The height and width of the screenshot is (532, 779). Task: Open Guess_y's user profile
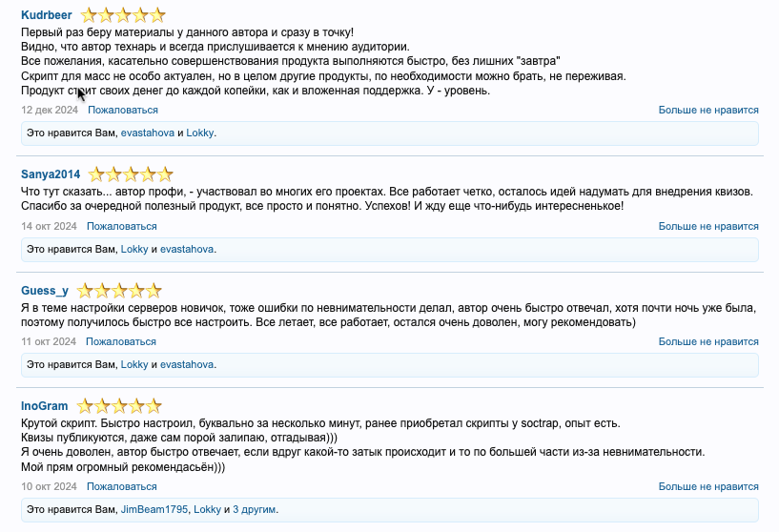click(x=44, y=291)
